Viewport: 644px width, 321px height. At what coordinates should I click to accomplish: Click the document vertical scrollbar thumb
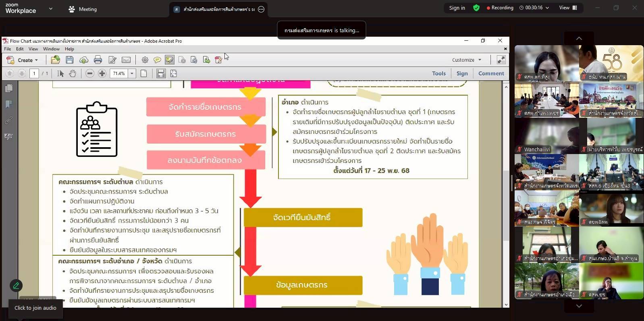pyautogui.click(x=506, y=206)
